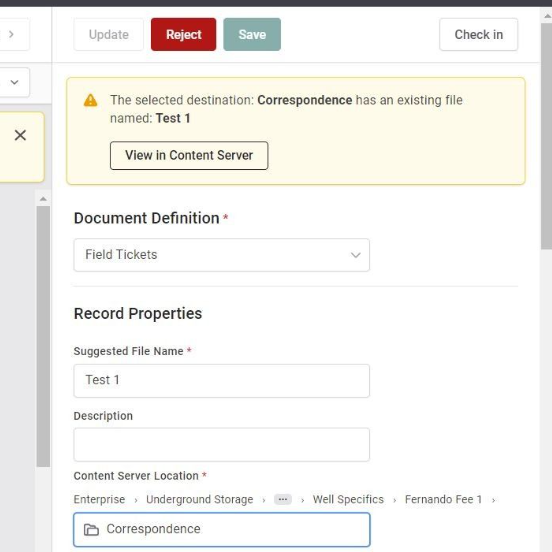Click the 'Correspondence' text in the warning
This screenshot has width=552, height=552.
tap(305, 100)
